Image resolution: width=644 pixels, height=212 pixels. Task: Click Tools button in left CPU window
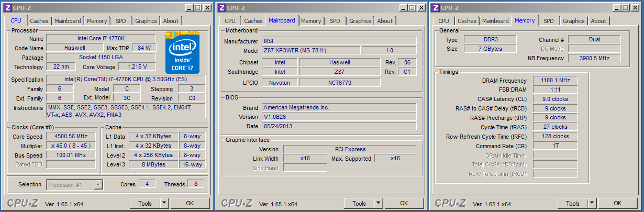pyautogui.click(x=145, y=203)
